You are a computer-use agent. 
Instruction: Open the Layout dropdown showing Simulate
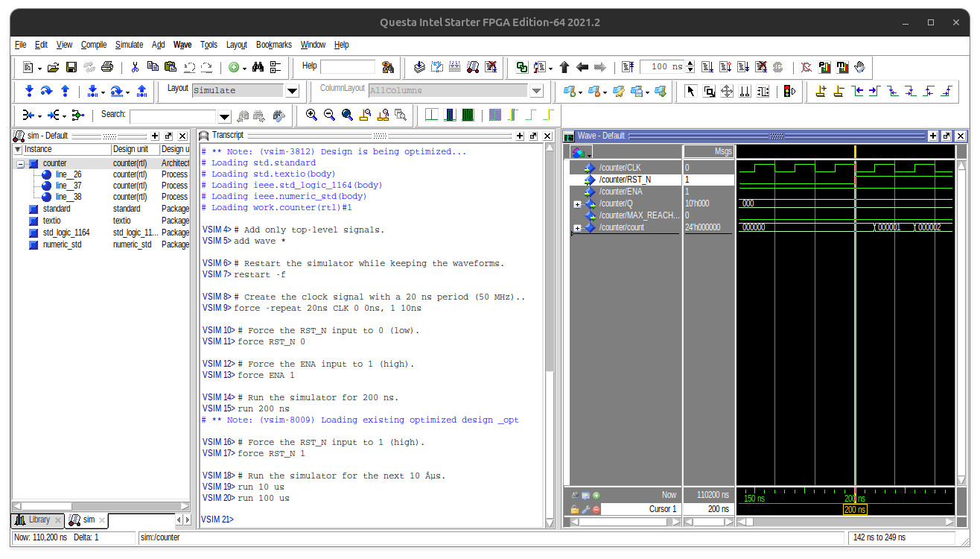pyautogui.click(x=292, y=91)
